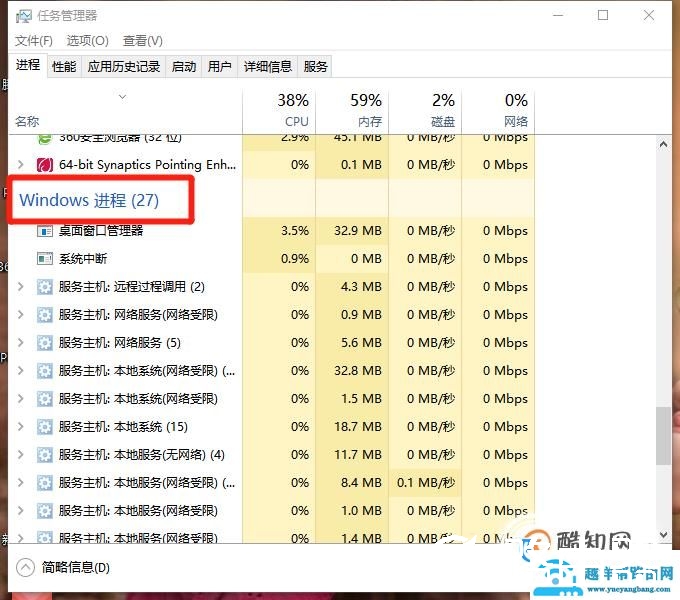
Task: Click the 桌面窗口管理器 process icon
Action: pos(45,231)
